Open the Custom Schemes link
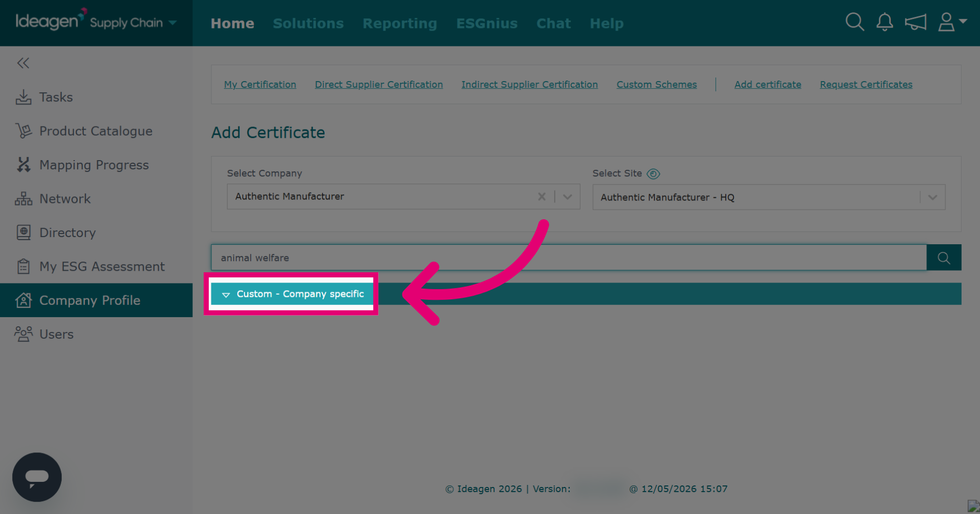980x514 pixels. click(x=656, y=85)
